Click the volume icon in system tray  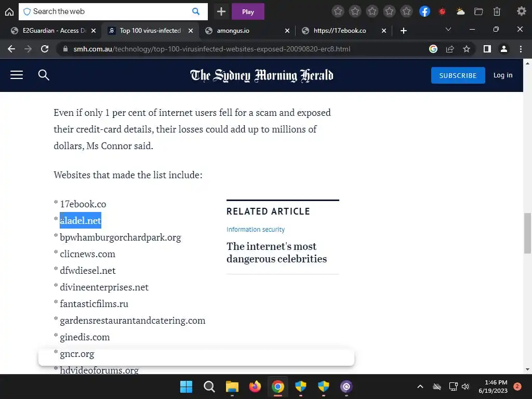(x=465, y=387)
